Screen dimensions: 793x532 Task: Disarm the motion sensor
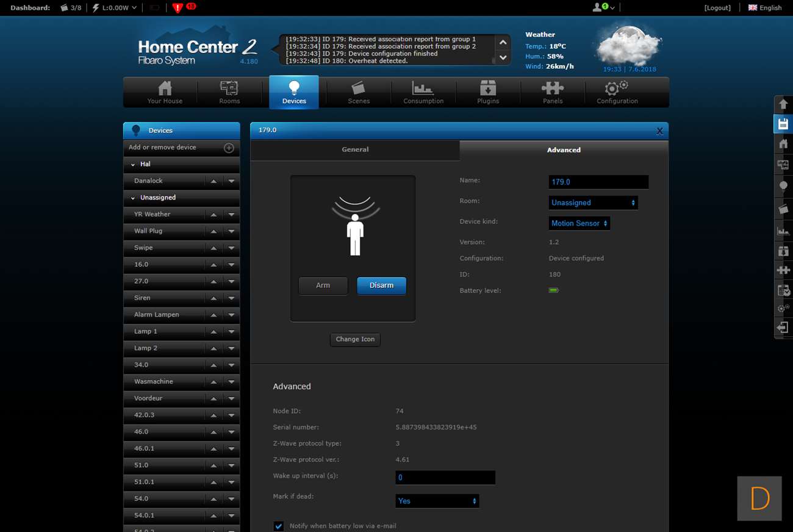point(381,286)
